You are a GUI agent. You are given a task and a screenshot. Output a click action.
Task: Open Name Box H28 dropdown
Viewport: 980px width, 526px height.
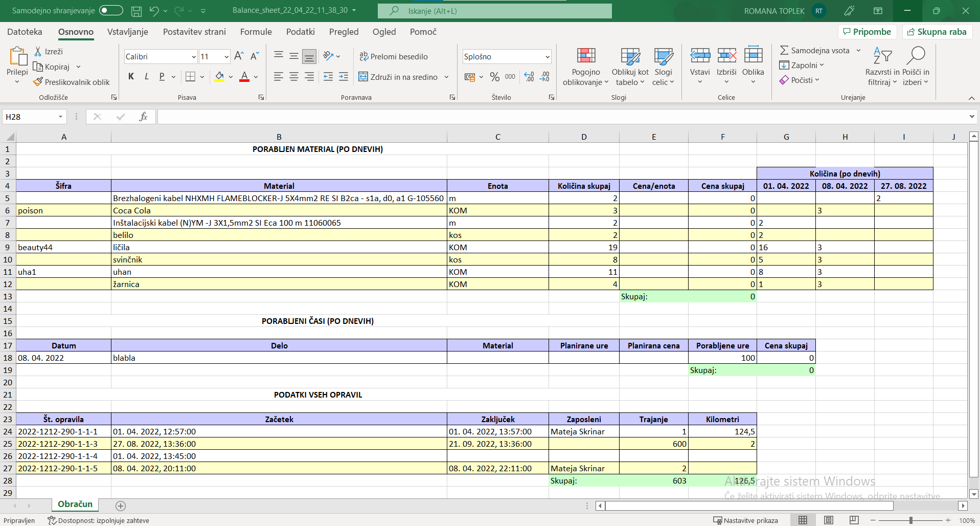[60, 117]
